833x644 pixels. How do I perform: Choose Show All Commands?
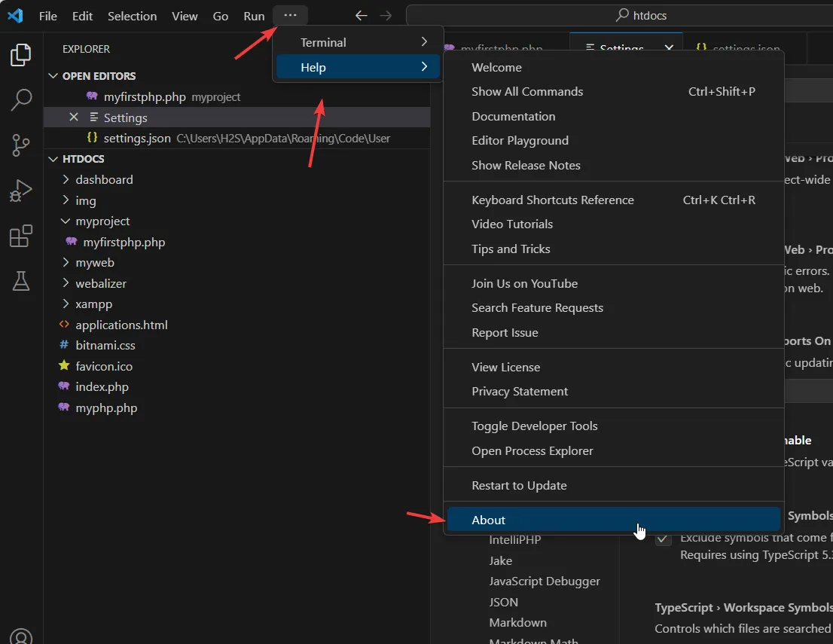click(x=614, y=91)
